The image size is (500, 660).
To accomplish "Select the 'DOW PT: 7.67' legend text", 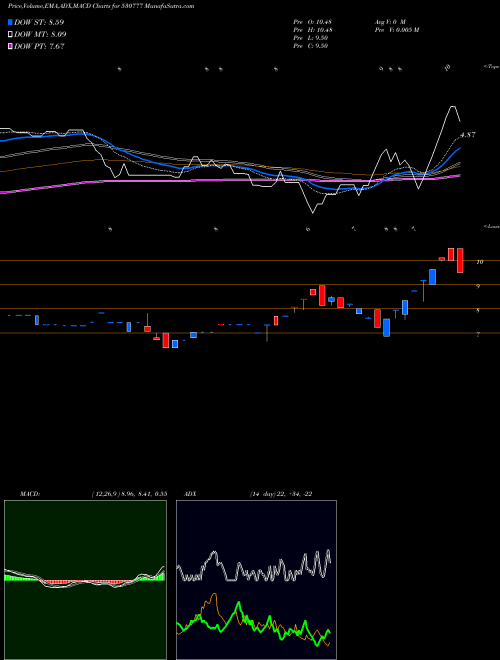I will click(39, 47).
